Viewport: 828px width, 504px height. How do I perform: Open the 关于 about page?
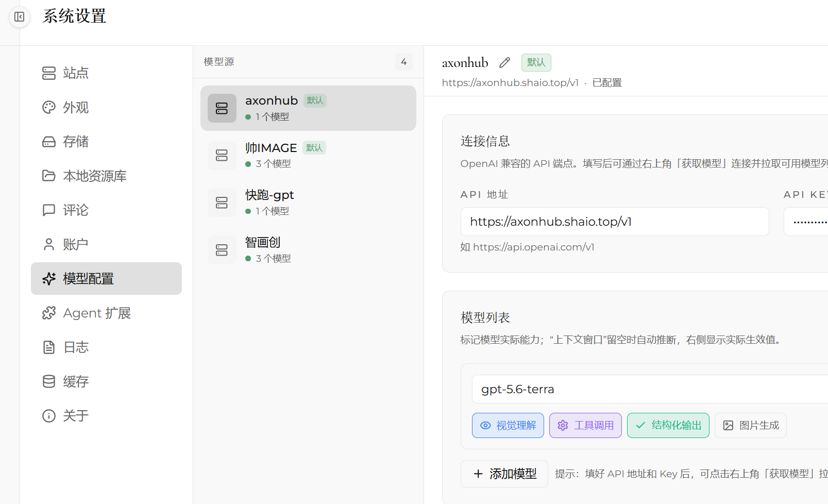coord(106,416)
